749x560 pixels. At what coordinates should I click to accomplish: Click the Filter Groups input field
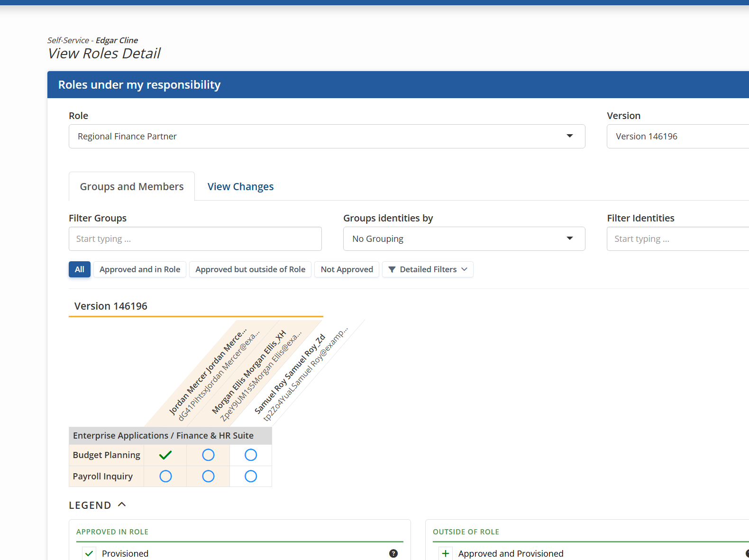[195, 239]
